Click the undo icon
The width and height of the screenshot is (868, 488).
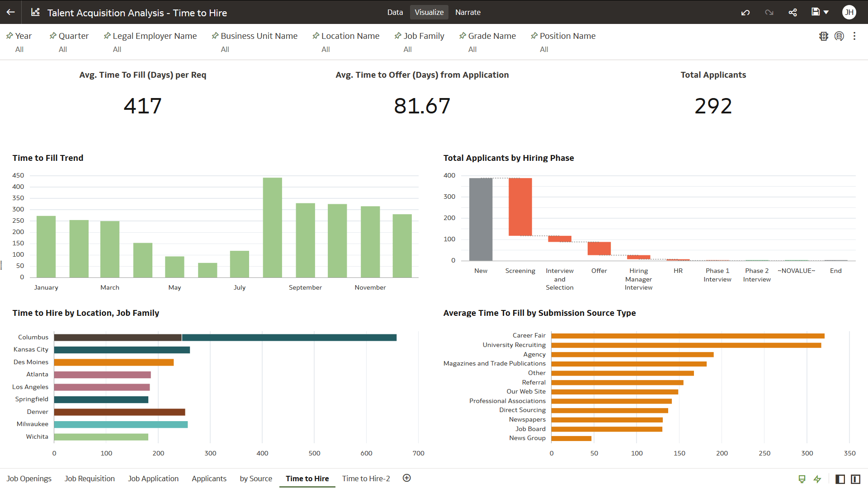pos(745,12)
